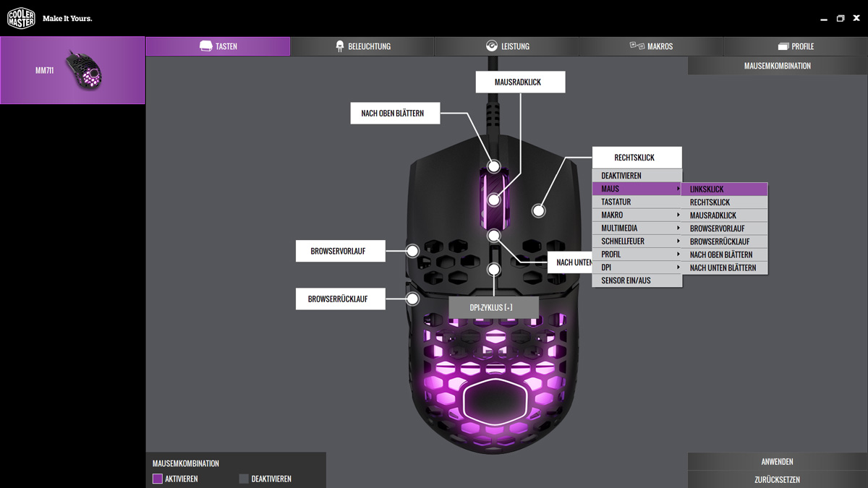The image size is (868, 488).
Task: Expand the Tastatur menu entry
Action: (x=637, y=202)
